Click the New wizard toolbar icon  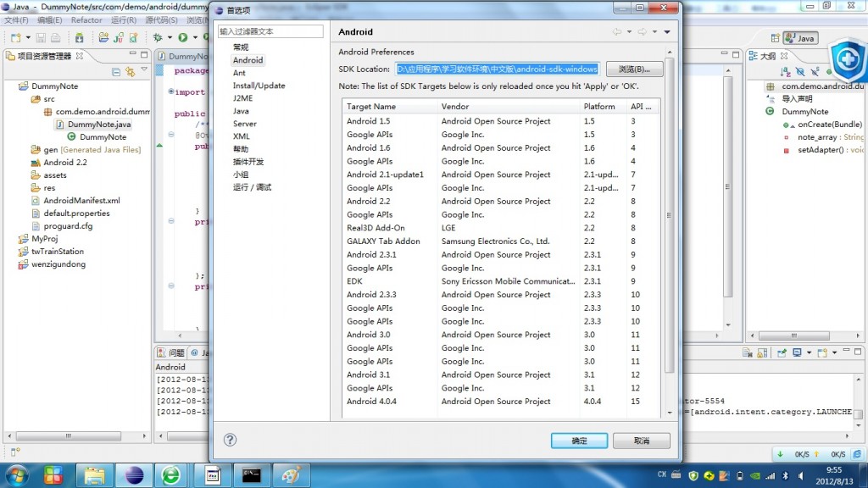[15, 37]
